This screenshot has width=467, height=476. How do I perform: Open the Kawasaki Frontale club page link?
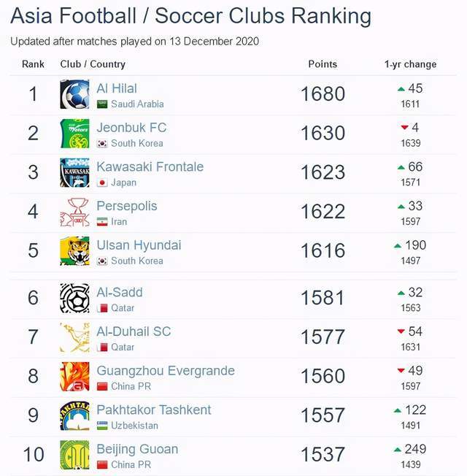(x=150, y=167)
